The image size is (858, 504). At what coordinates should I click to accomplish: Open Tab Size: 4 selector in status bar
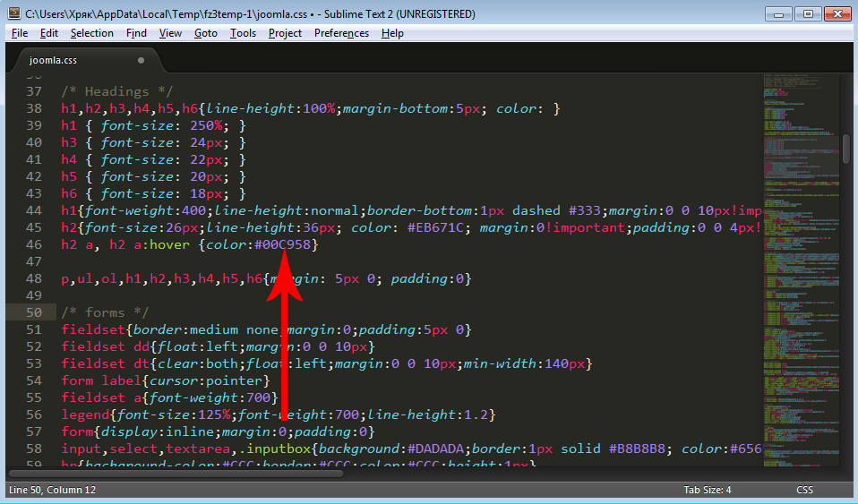707,490
